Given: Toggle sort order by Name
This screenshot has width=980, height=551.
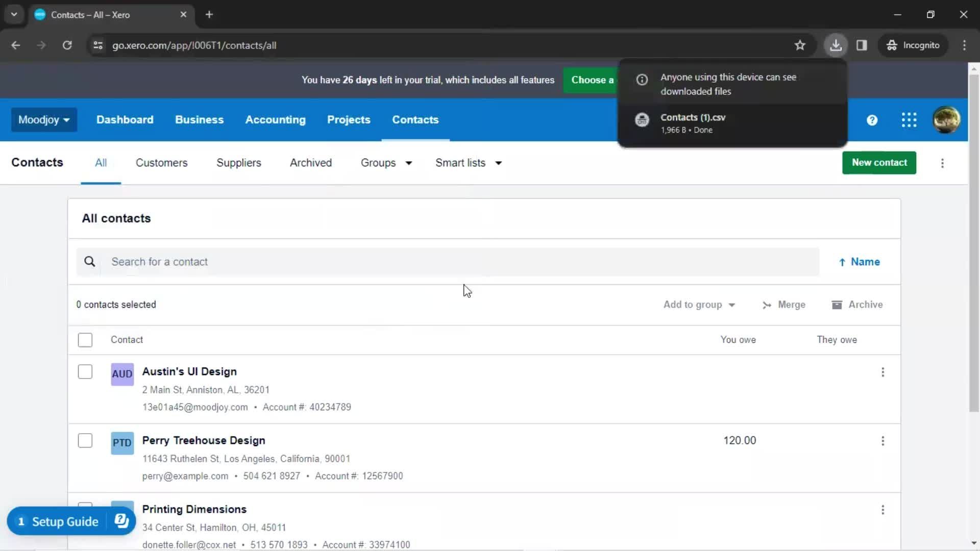Looking at the screenshot, I should (x=859, y=262).
